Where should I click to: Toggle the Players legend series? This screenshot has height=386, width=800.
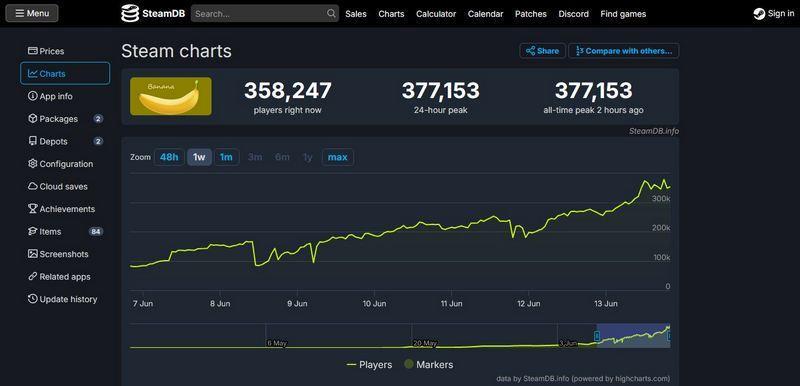point(369,365)
